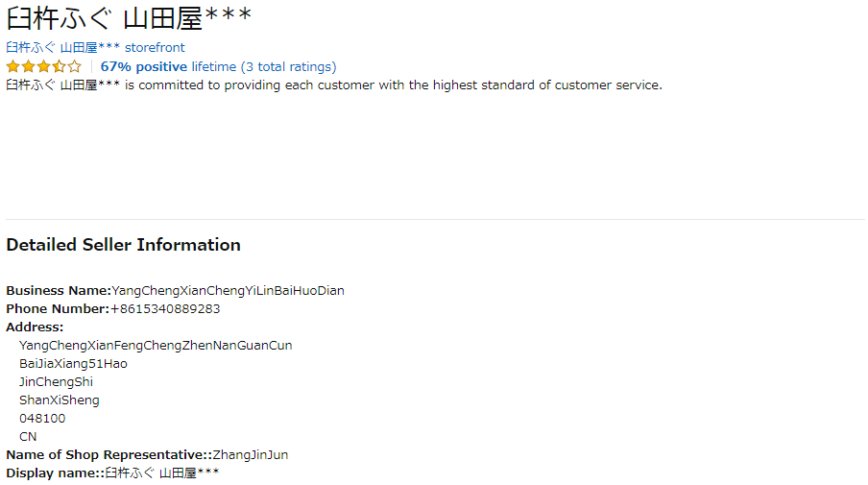Click the Business Name label
The height and width of the screenshot is (485, 868).
pos(59,290)
